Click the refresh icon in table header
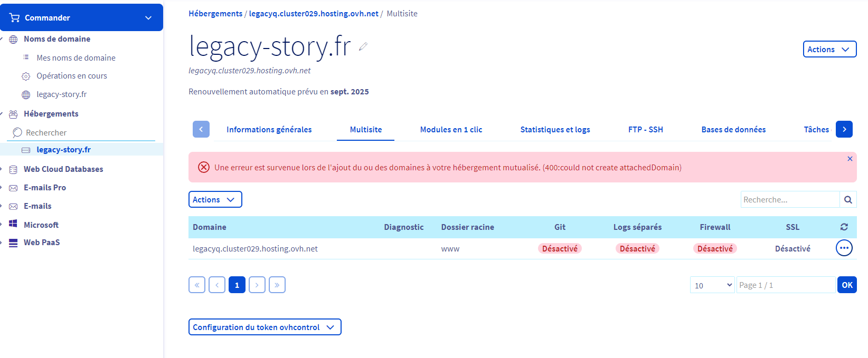The image size is (868, 358). click(x=844, y=227)
